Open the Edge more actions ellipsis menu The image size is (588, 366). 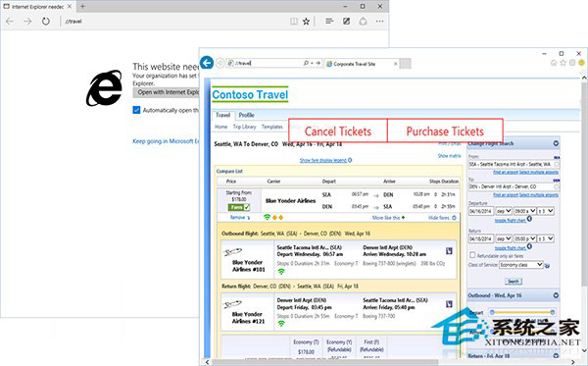point(379,22)
